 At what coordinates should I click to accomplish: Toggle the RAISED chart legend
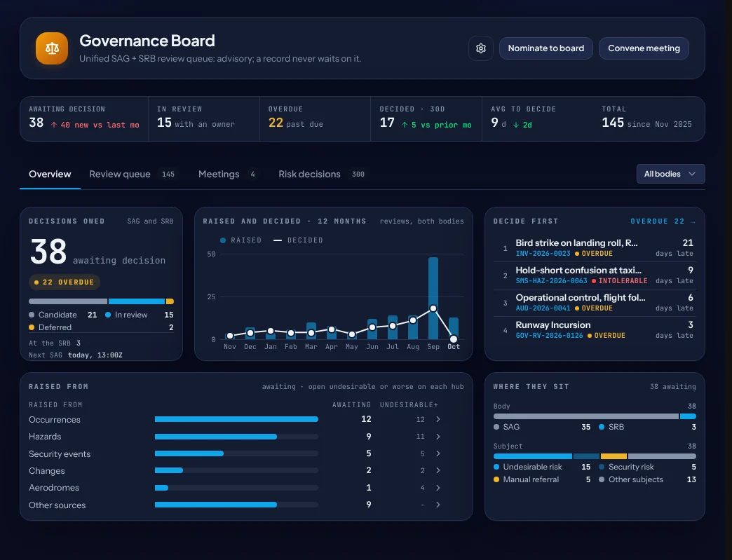pos(240,240)
